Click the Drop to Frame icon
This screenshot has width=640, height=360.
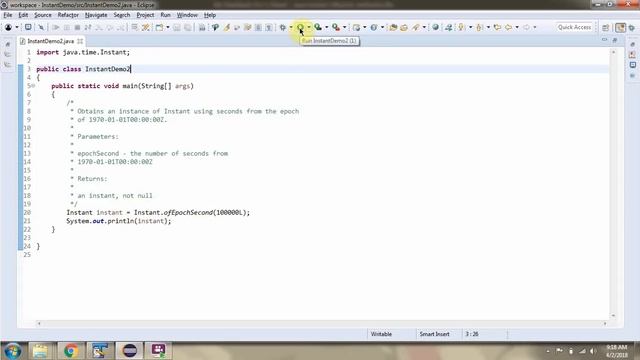[134, 27]
